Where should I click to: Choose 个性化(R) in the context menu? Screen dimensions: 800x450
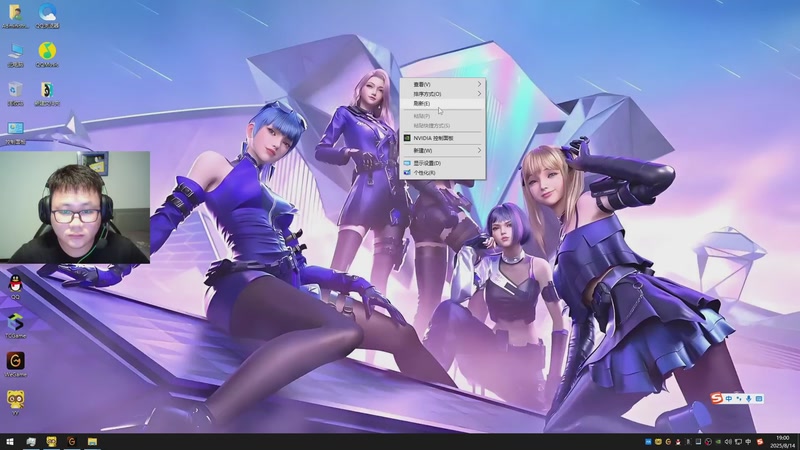pyautogui.click(x=442, y=173)
